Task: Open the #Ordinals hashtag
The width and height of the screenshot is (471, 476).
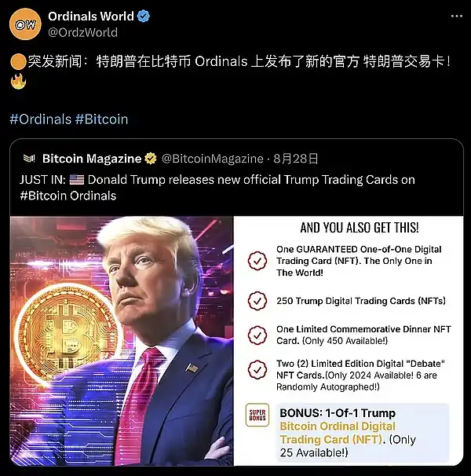Action: [x=40, y=119]
